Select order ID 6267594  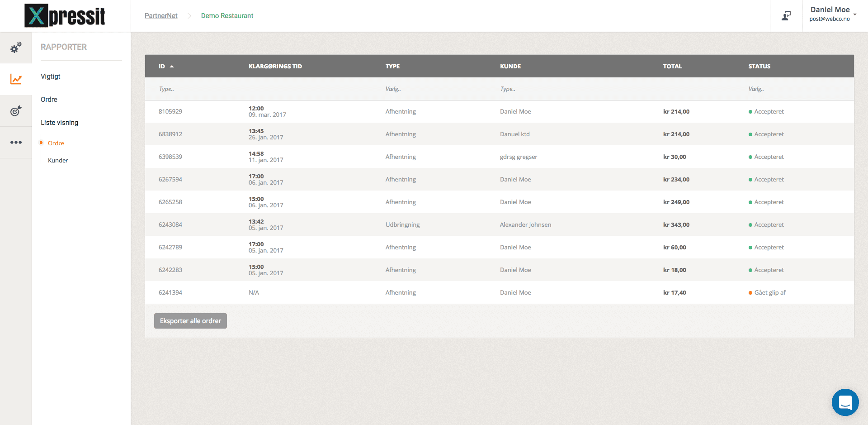point(170,180)
